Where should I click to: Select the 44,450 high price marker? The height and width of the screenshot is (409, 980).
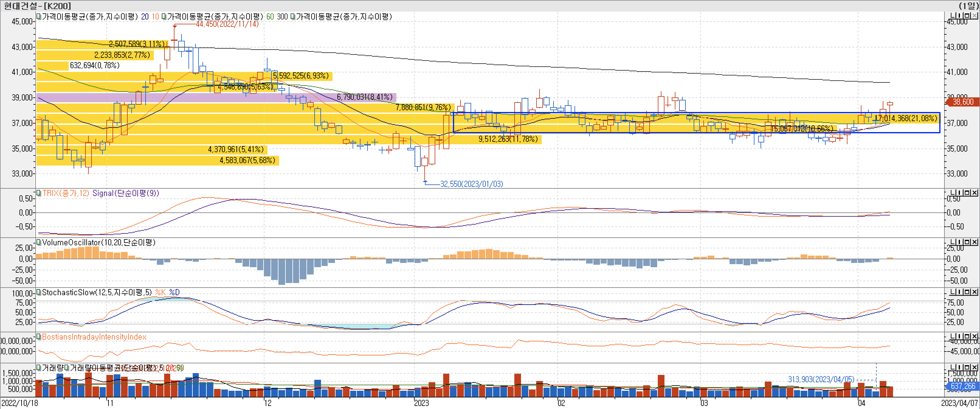[x=227, y=24]
